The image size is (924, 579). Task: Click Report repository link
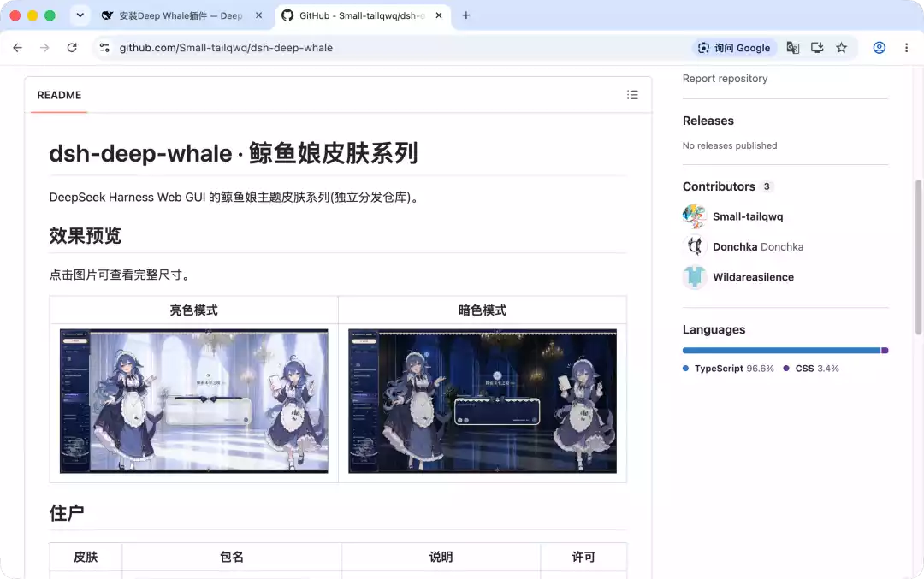(x=725, y=79)
